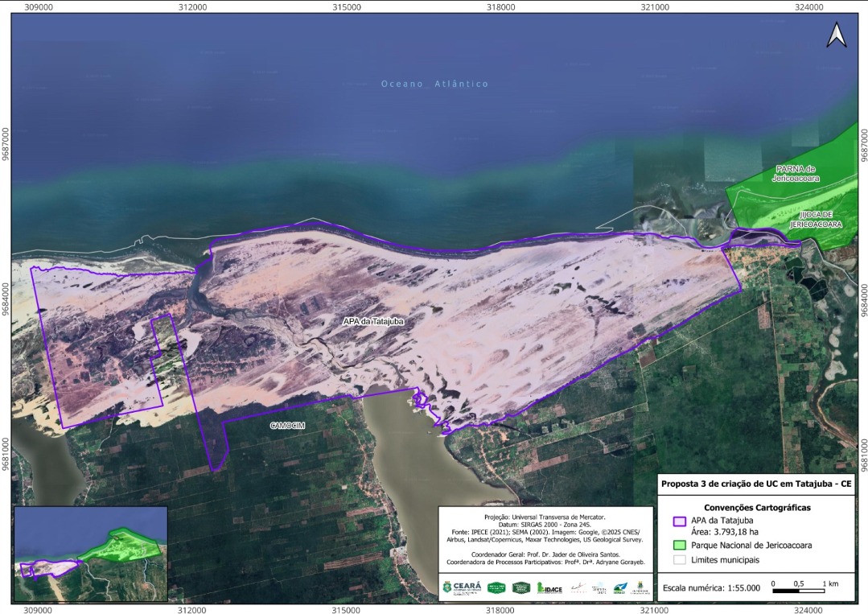This screenshot has width=868, height=614.
Task: Click the blue bird SEMACE logo
Action: click(619, 588)
